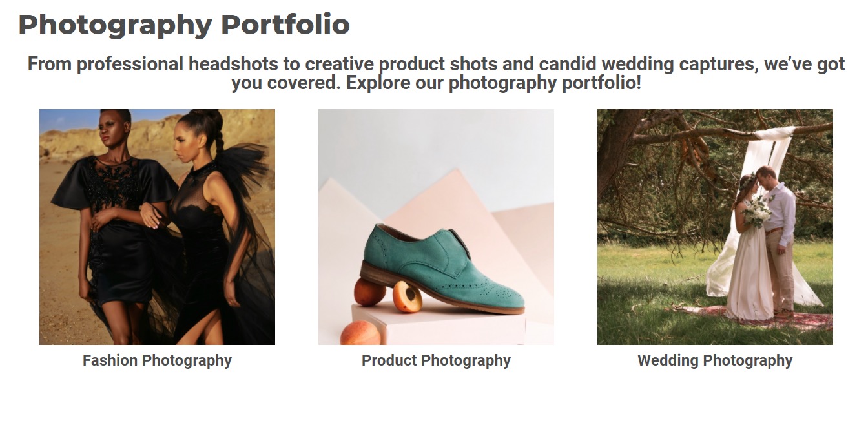This screenshot has height=436, width=868.
Task: Open the Wedding Photography couple thumbnail
Action: point(715,227)
